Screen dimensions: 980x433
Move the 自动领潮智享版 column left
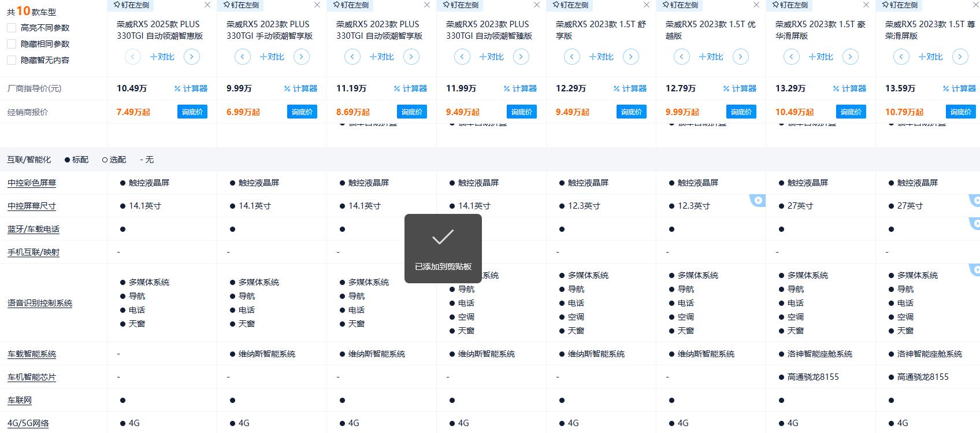pos(352,57)
